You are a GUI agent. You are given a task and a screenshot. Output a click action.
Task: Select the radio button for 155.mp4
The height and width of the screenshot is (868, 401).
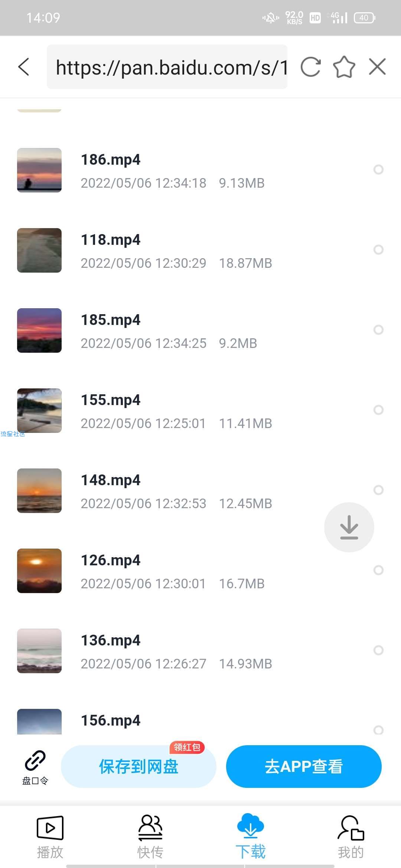pyautogui.click(x=378, y=410)
